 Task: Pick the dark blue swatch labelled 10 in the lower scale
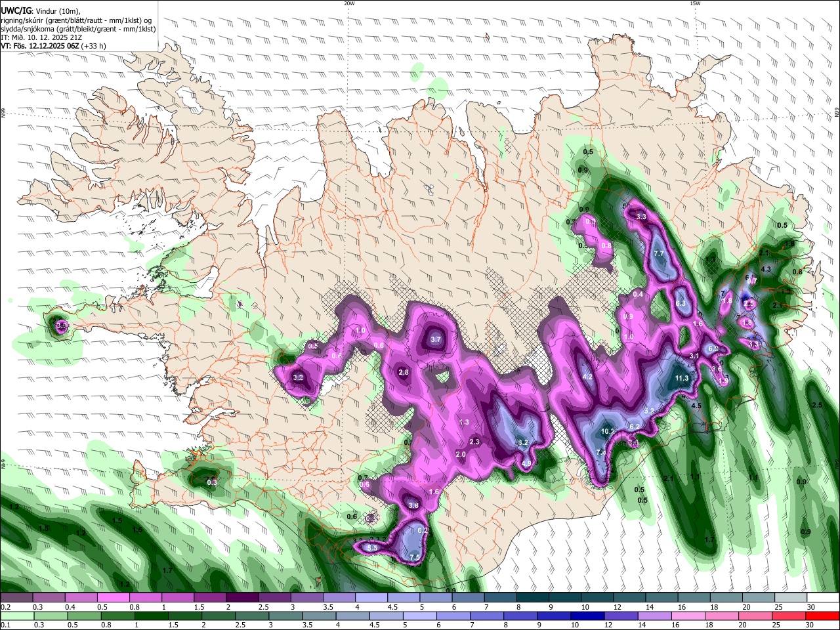586,616
